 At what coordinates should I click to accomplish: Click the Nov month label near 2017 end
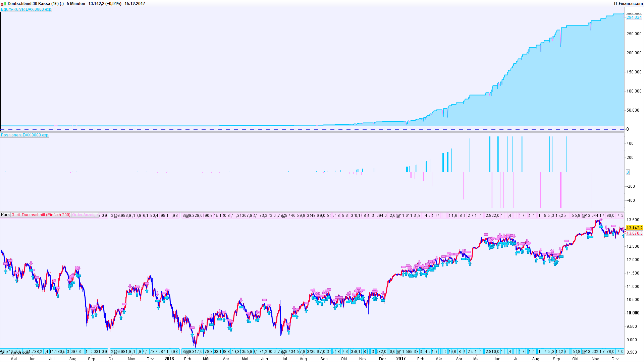pos(595,359)
